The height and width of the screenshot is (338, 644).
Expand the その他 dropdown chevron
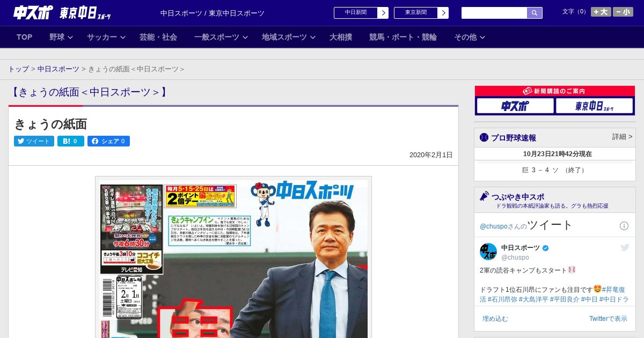tap(482, 37)
